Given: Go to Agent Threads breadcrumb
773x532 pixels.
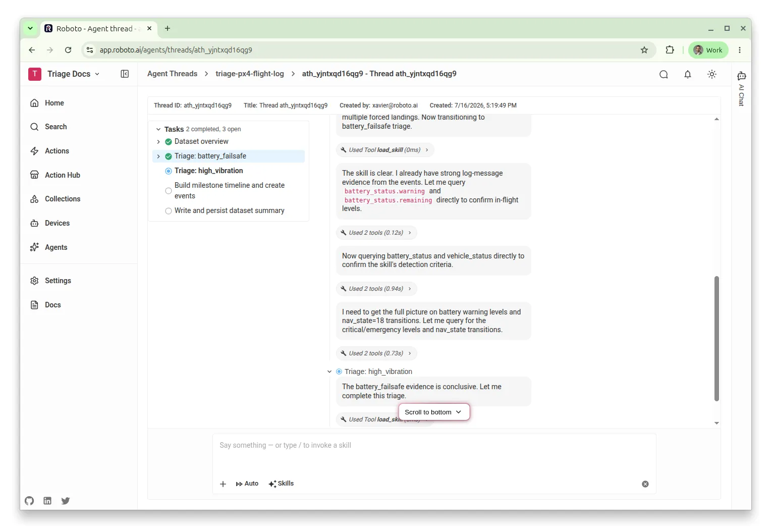Looking at the screenshot, I should point(172,74).
